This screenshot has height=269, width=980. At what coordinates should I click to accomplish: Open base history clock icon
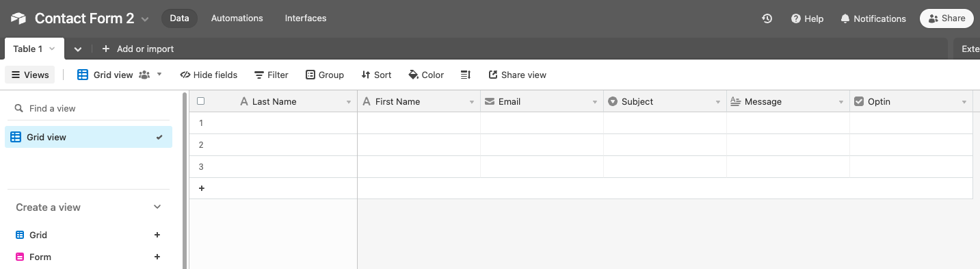[767, 18]
